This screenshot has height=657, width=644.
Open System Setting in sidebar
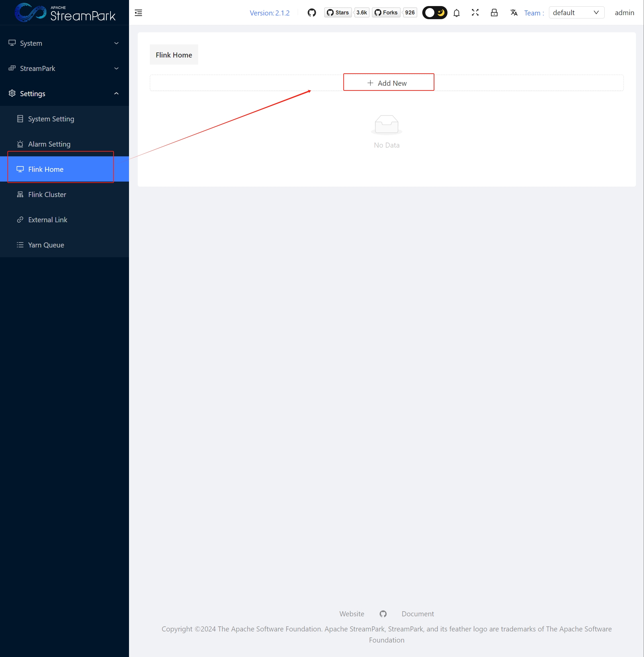51,119
